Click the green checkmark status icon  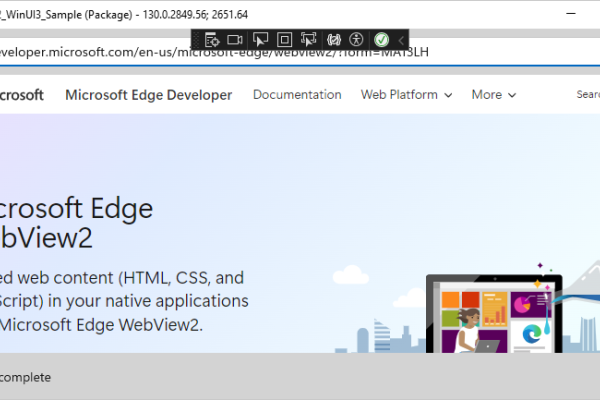click(381, 40)
